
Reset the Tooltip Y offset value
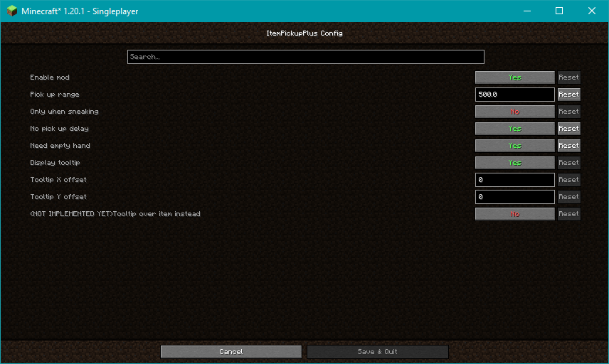pyautogui.click(x=568, y=197)
